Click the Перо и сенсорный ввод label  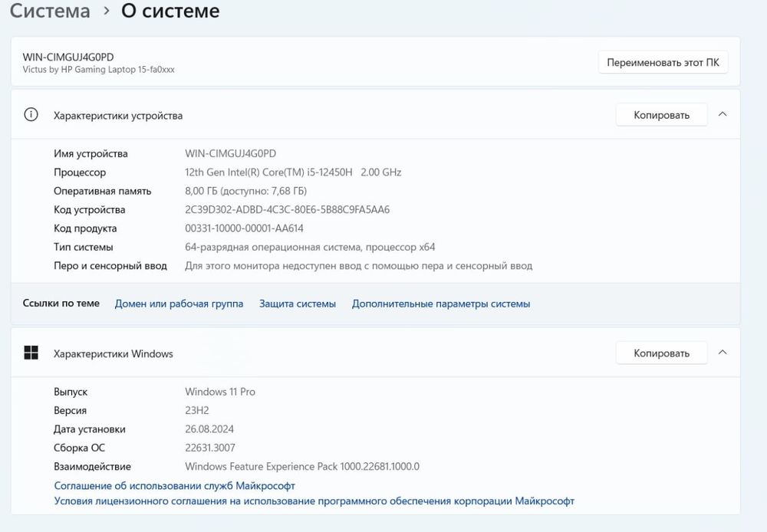110,266
